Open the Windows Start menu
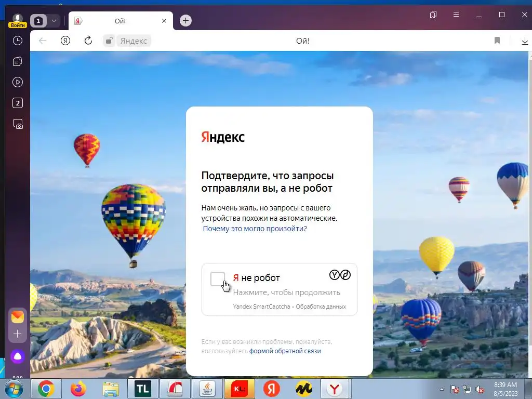This screenshot has width=532, height=399. [x=15, y=389]
